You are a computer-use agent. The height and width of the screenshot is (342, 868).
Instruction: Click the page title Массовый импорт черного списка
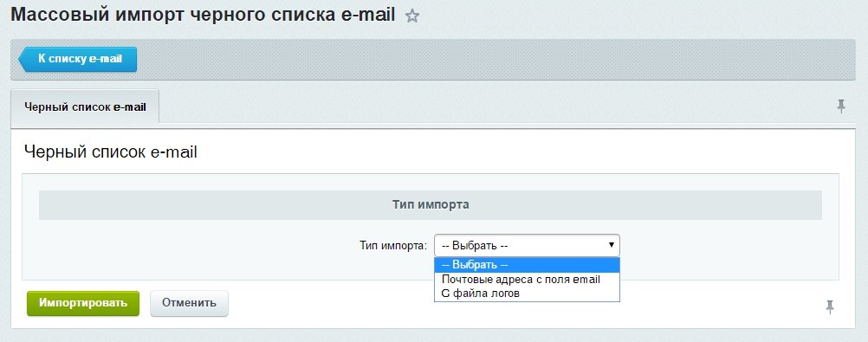coord(204,15)
